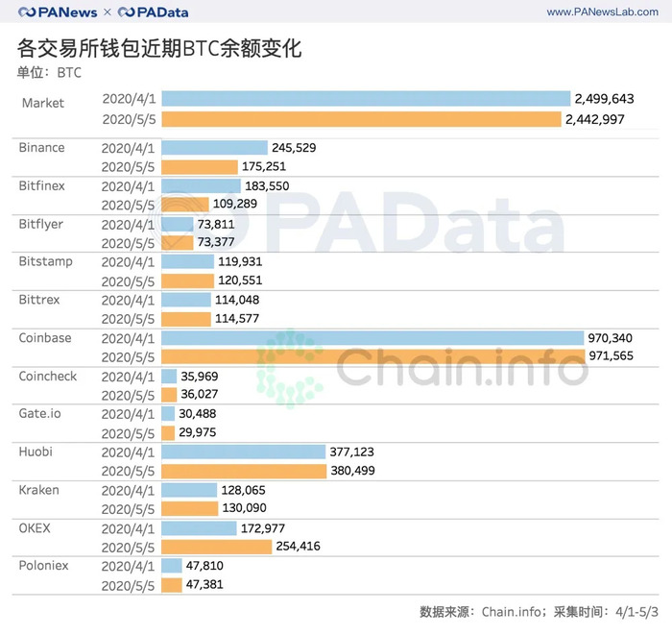Screen dimensions: 672x635
Task: Click the Market 2020/5/5 orange bar
Action: point(361,119)
